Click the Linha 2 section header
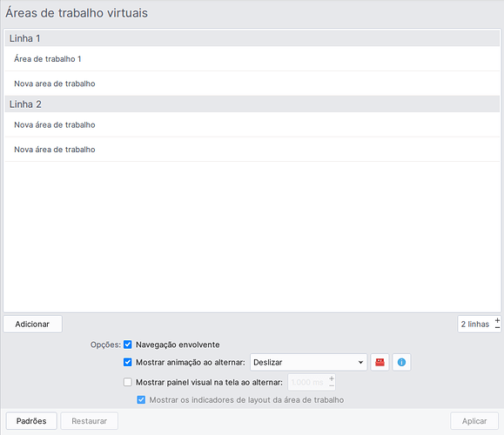The width and height of the screenshot is (504, 435). click(252, 104)
